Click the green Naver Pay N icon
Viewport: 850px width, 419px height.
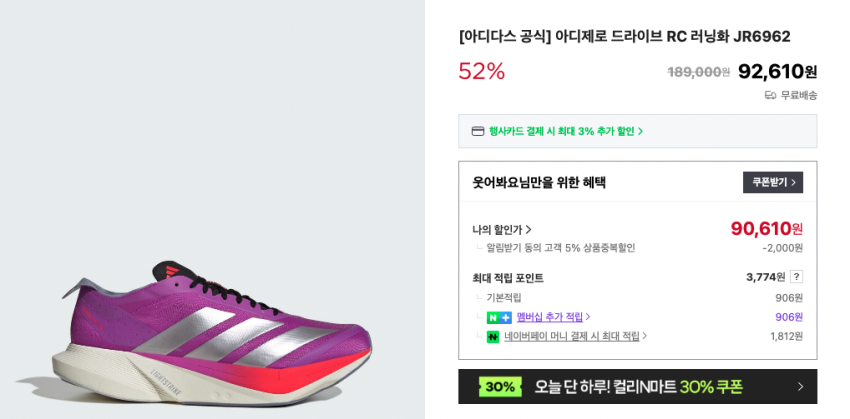tap(493, 337)
